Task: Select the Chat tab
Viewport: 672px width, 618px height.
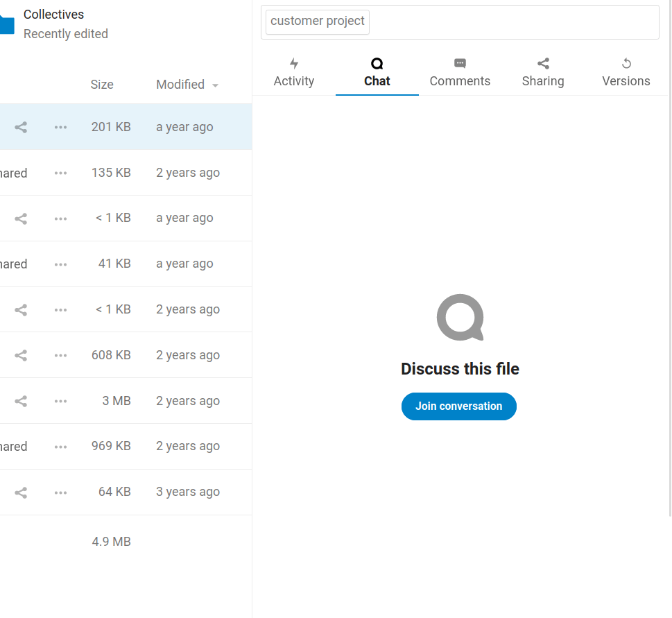Action: [377, 73]
